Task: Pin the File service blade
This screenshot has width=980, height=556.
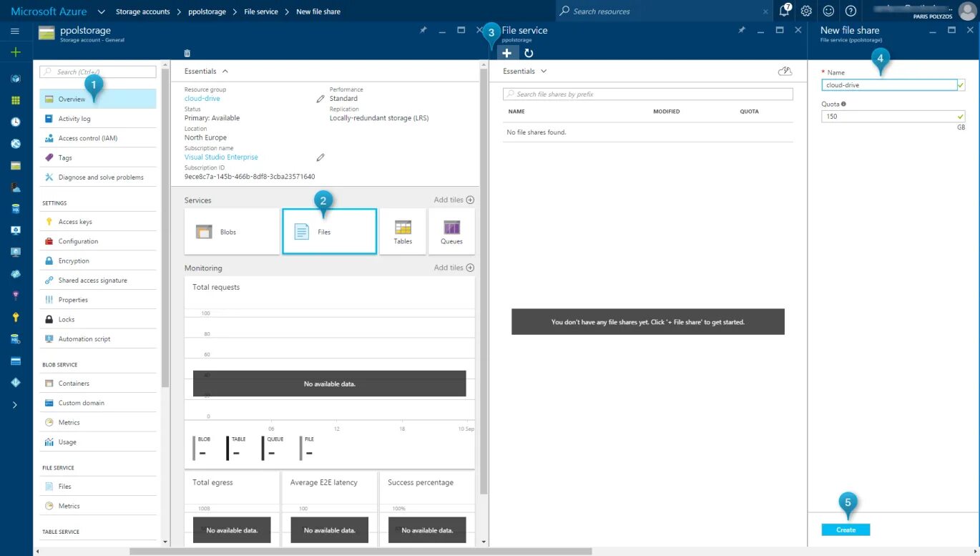Action: 742,30
